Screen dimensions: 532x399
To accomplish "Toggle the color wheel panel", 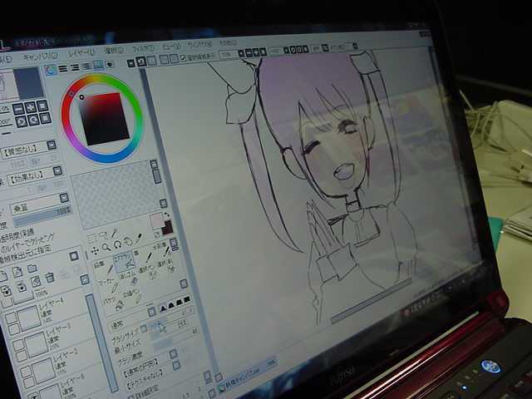I will coord(51,70).
